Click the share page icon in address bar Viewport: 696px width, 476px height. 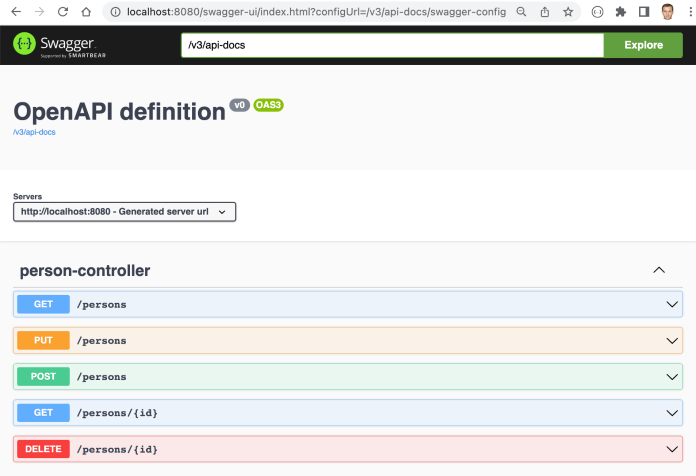544,12
